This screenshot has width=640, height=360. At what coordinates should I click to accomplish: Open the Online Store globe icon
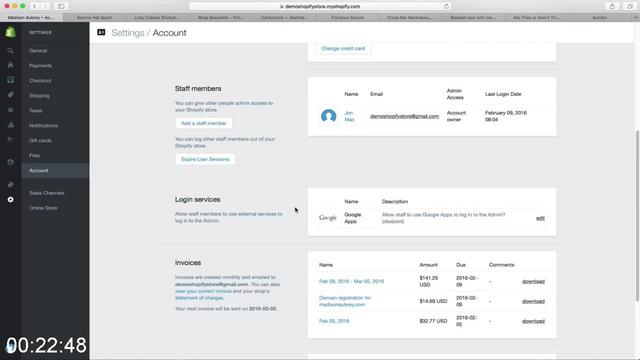coord(10,162)
